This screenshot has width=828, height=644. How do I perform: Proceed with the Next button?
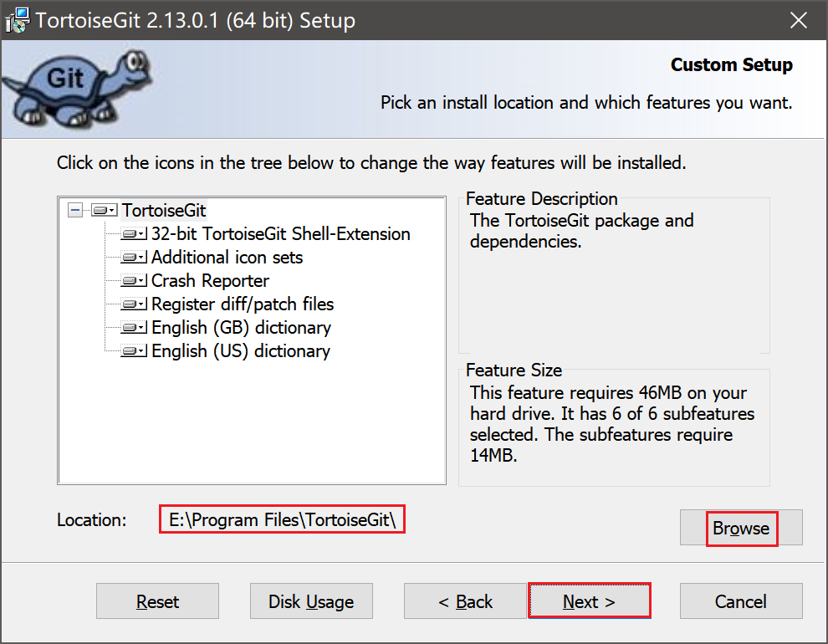pos(589,601)
